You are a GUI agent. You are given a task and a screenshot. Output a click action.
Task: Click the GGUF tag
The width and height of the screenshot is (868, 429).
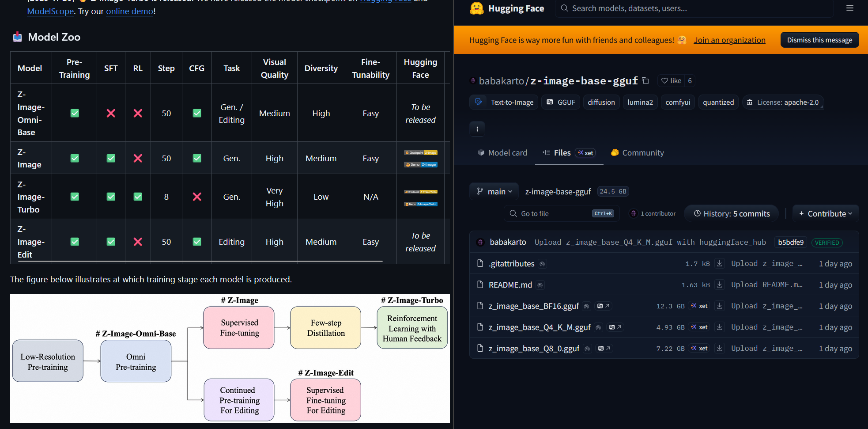tap(561, 102)
